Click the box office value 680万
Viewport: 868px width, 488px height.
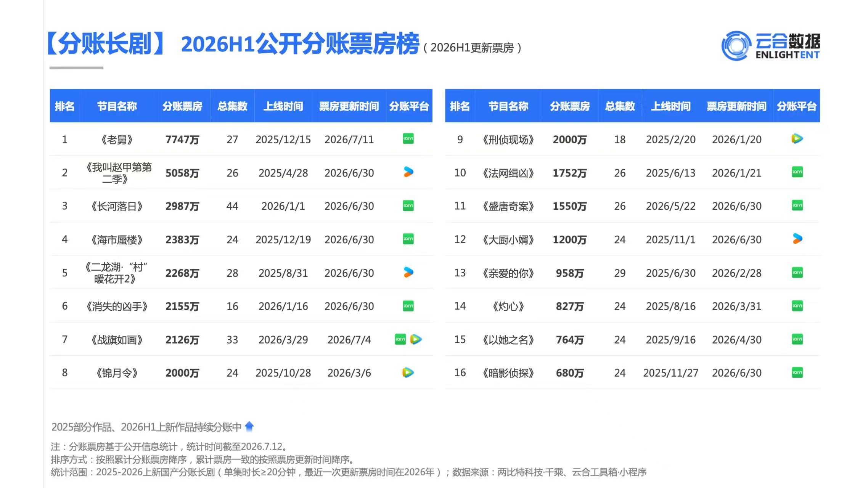570,373
